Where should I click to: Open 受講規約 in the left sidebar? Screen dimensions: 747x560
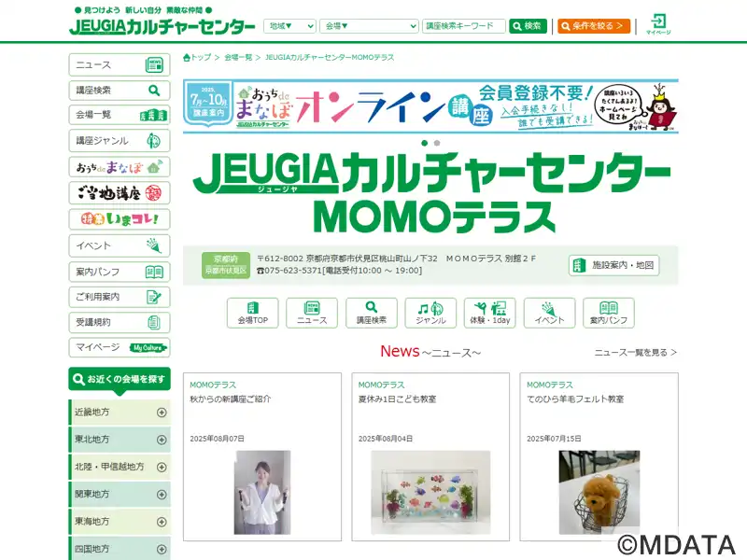[x=120, y=322]
